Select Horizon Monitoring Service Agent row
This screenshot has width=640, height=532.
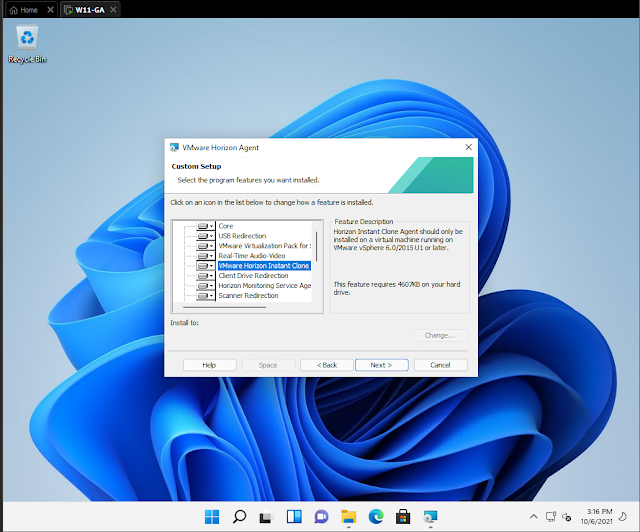(x=264, y=286)
